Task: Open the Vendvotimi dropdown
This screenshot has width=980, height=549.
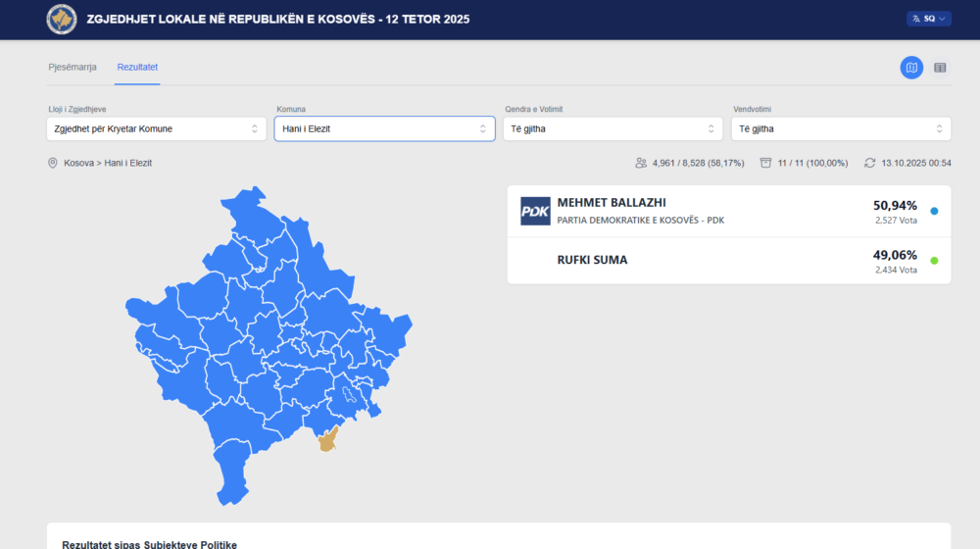Action: click(x=840, y=128)
